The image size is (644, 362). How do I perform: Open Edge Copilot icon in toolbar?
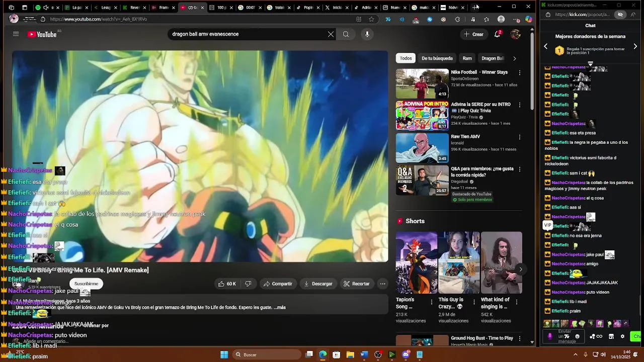pos(528,19)
